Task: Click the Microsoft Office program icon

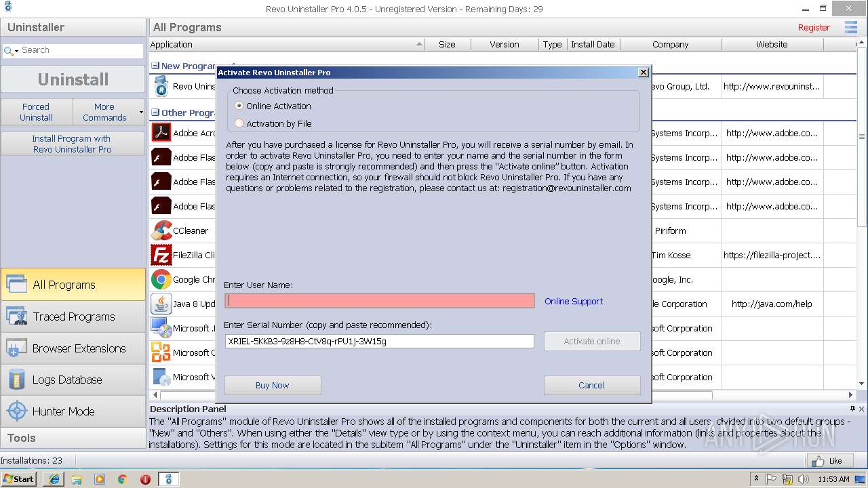Action: (x=161, y=352)
